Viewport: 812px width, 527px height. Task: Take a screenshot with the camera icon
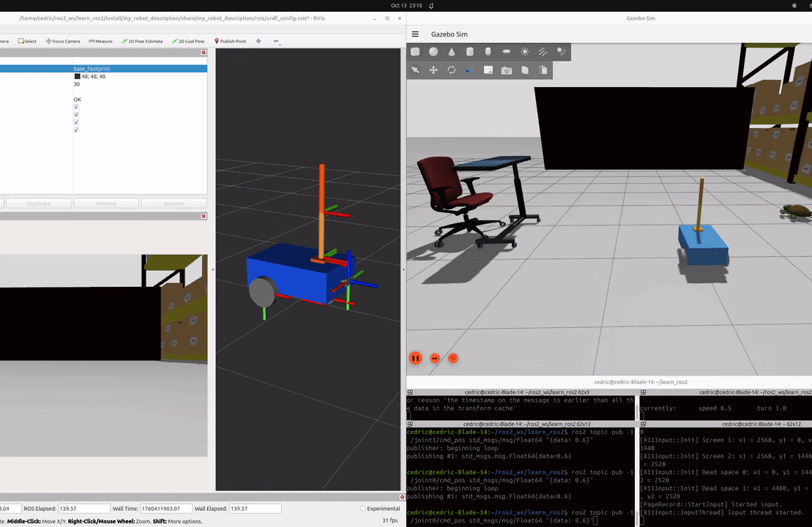tap(507, 70)
